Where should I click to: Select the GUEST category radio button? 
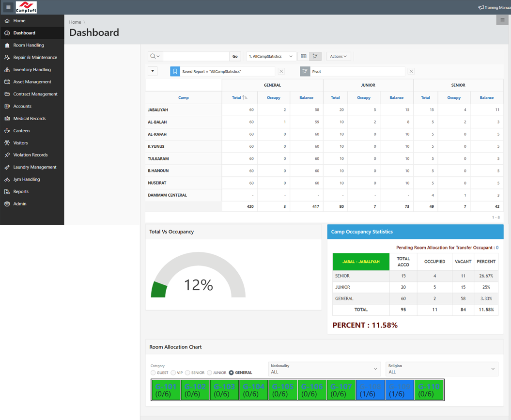[x=153, y=373]
